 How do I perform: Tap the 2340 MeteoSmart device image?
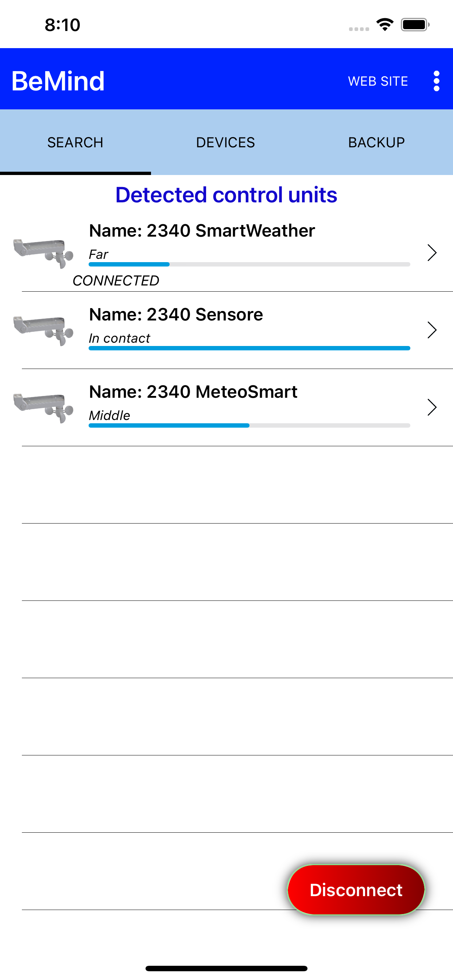pyautogui.click(x=43, y=408)
